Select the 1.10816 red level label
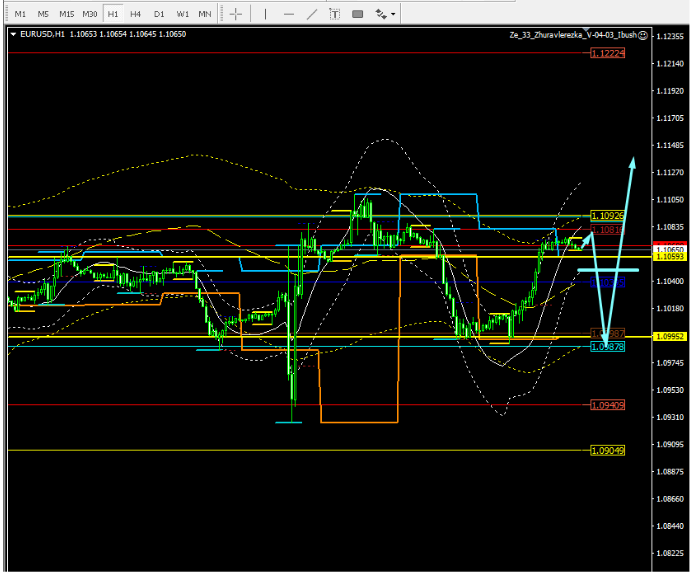The width and height of the screenshot is (691, 572). (x=608, y=230)
